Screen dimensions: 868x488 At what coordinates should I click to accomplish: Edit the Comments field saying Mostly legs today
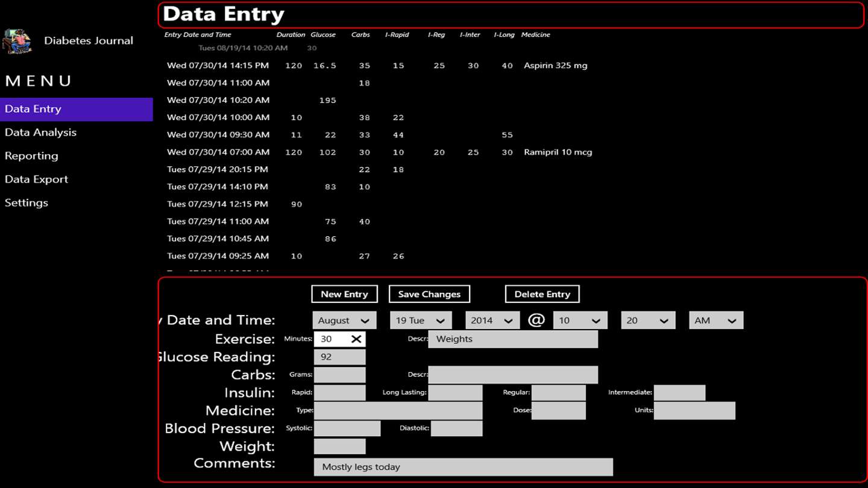coord(463,467)
